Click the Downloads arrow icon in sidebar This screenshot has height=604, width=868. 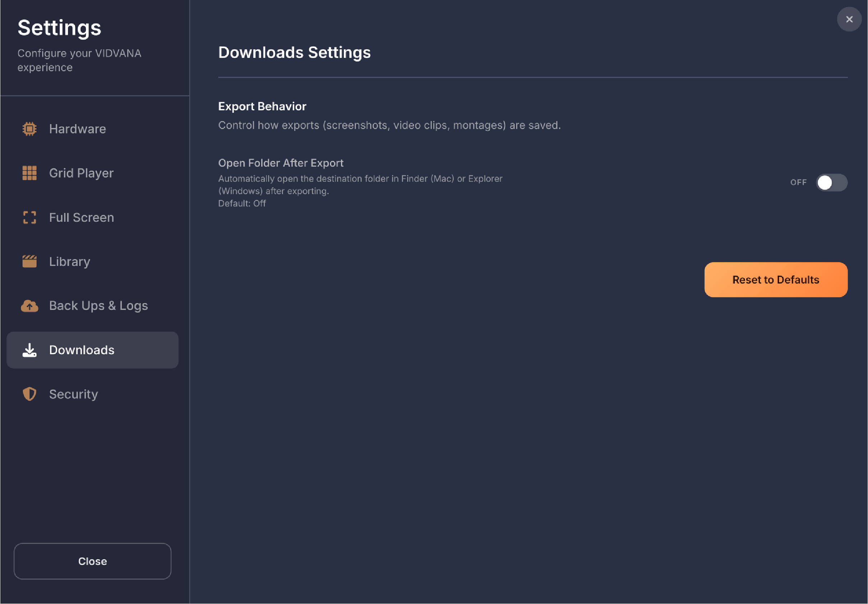pyautogui.click(x=29, y=350)
